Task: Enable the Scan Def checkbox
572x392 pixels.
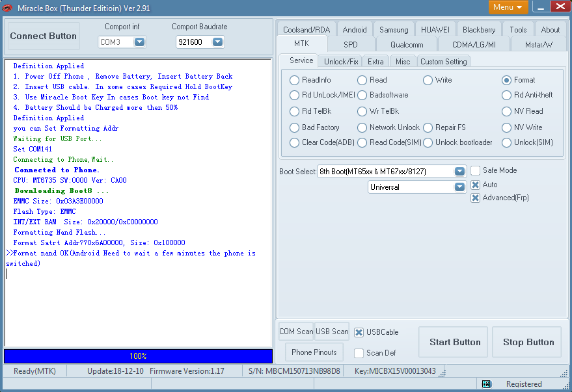Action: click(x=359, y=353)
